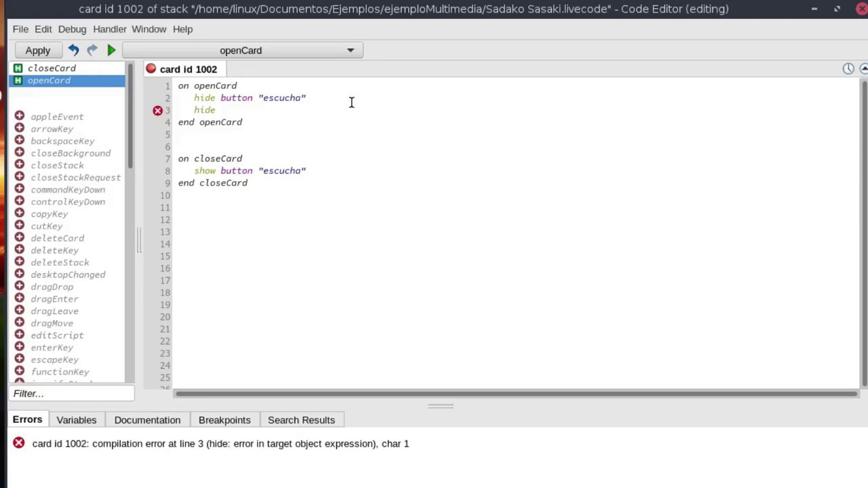Add the dragDrop handler via its plus icon

(x=20, y=286)
